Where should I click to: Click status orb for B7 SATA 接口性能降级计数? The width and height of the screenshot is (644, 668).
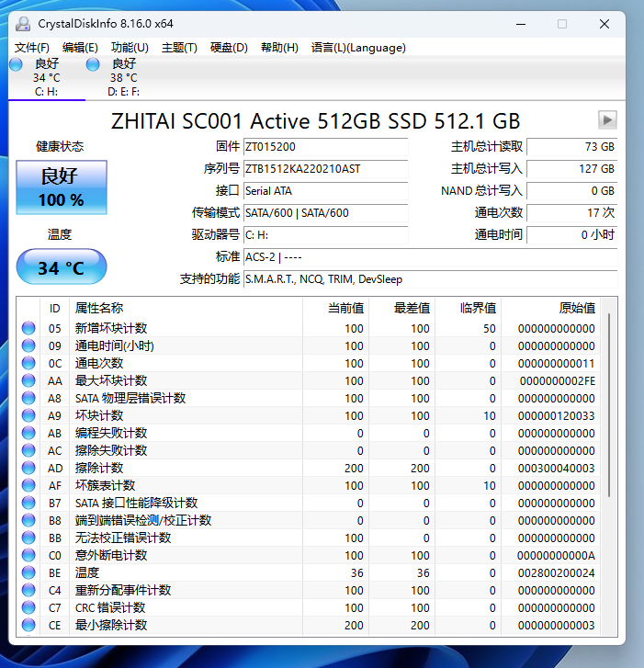click(28, 503)
